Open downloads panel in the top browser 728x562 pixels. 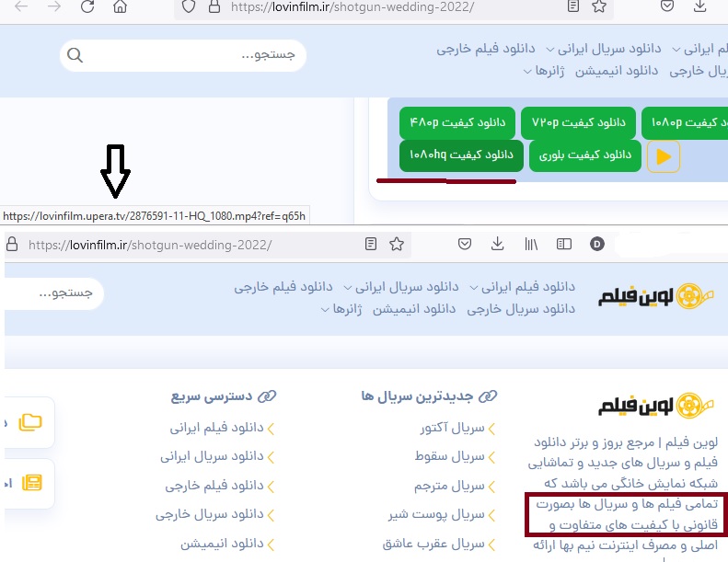point(699,6)
